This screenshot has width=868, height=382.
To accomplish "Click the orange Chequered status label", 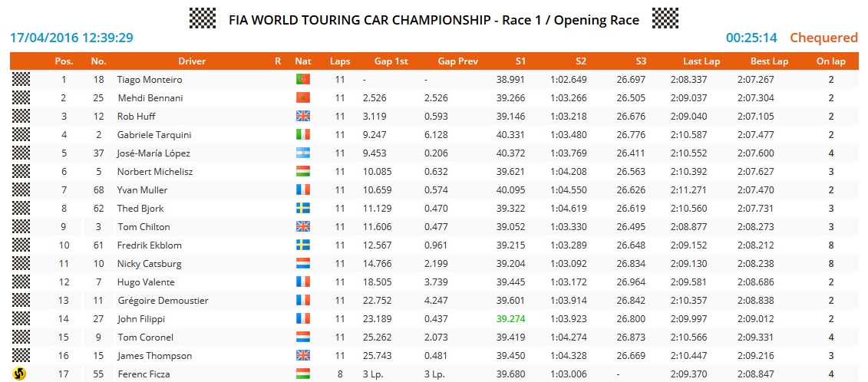I will [x=823, y=38].
